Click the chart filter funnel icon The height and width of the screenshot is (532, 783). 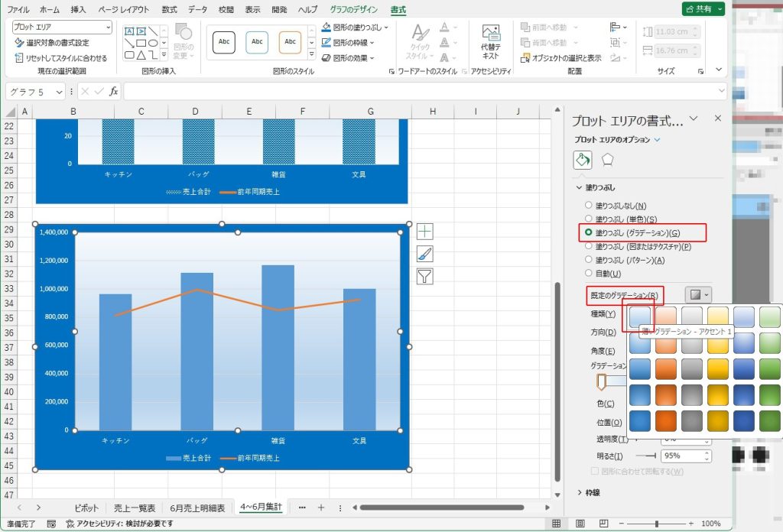(x=424, y=276)
